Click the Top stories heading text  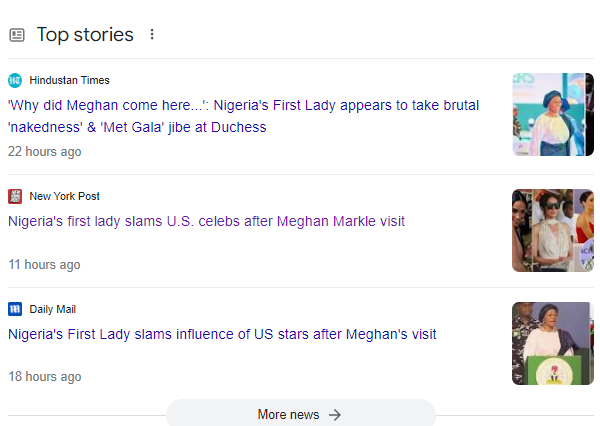point(85,35)
